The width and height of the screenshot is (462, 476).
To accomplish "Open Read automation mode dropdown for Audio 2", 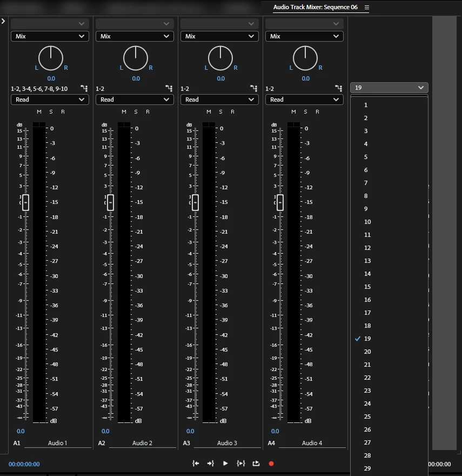I will [135, 100].
